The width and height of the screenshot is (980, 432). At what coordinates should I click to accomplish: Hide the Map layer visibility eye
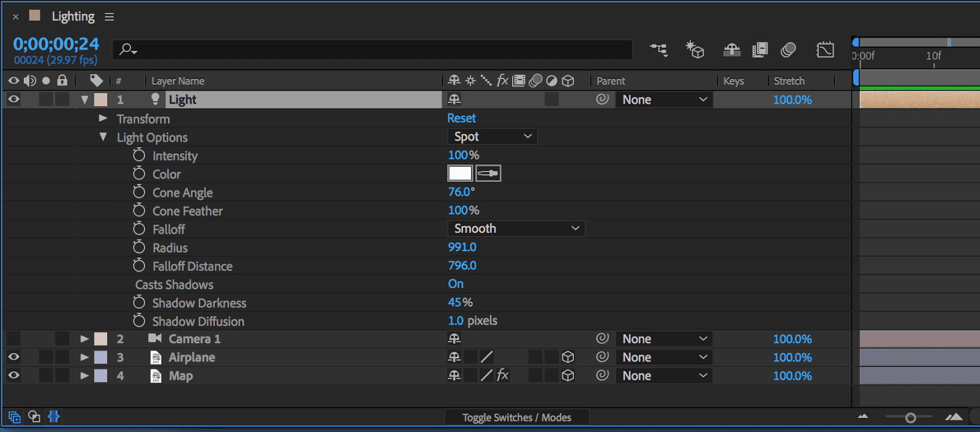coord(13,376)
